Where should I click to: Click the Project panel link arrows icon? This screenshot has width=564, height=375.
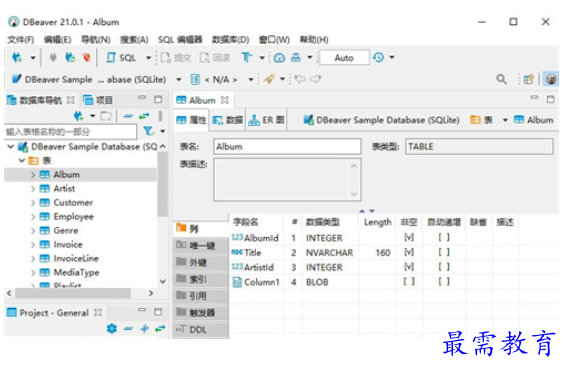160,328
